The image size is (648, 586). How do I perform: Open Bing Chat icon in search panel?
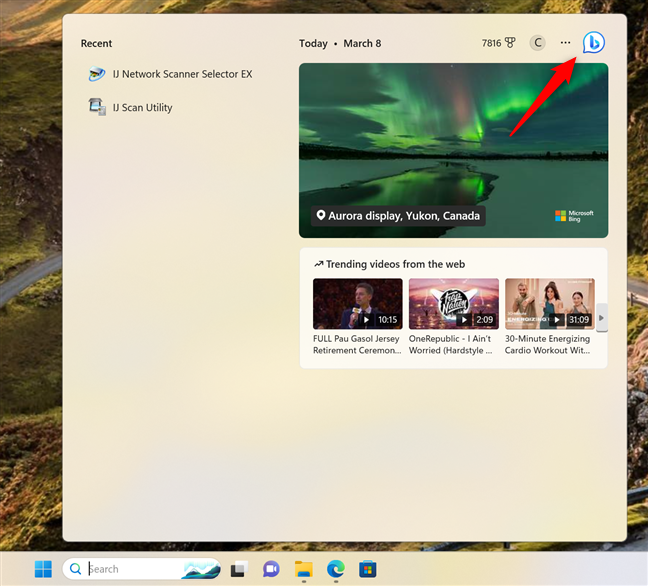[593, 43]
